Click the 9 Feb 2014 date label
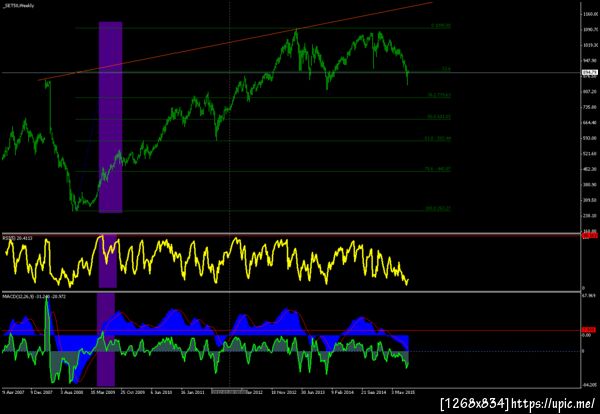600x414 pixels. click(x=342, y=392)
